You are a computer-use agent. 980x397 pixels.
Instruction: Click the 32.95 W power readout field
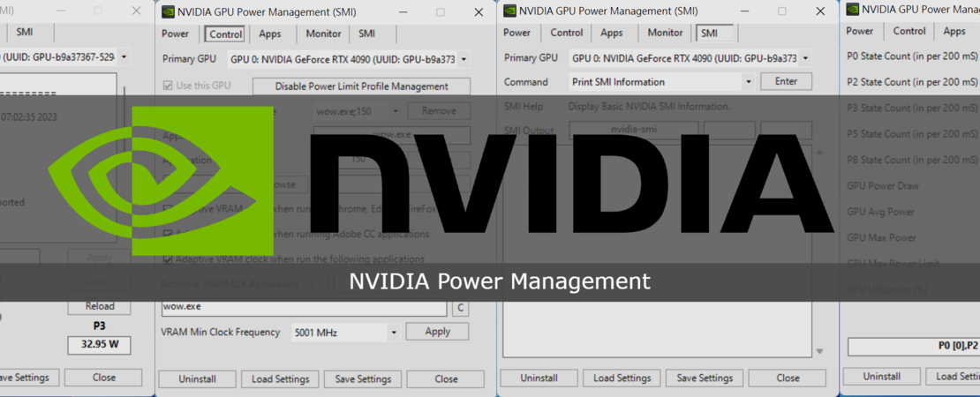(x=100, y=345)
